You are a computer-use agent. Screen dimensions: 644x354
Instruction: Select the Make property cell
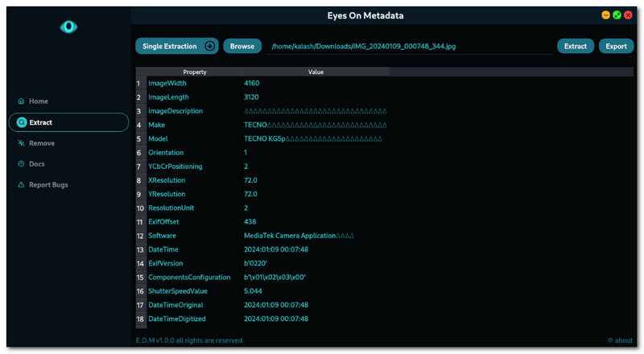point(194,125)
